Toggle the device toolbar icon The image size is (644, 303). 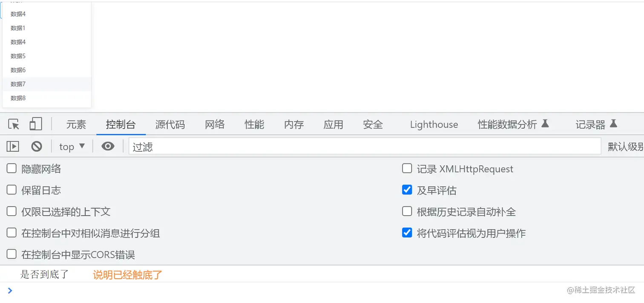(36, 124)
